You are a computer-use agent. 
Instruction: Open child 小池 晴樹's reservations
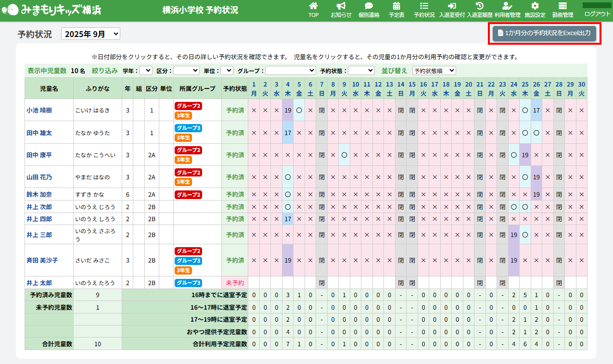click(39, 110)
